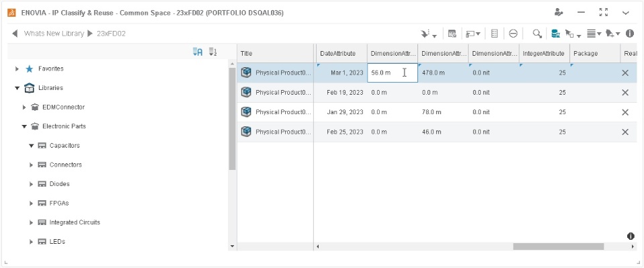Viewport: 644px width, 268px height.
Task: Click the information icon in the toolbar
Action: [x=630, y=34]
